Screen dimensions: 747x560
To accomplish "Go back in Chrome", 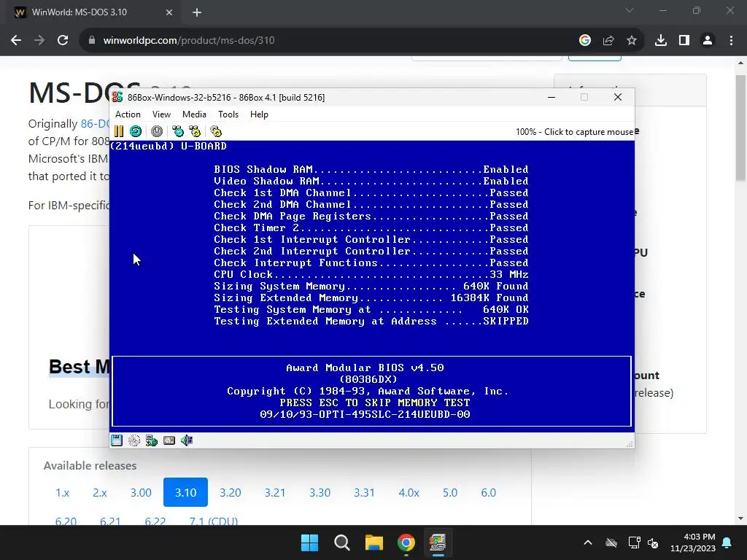I will point(16,41).
